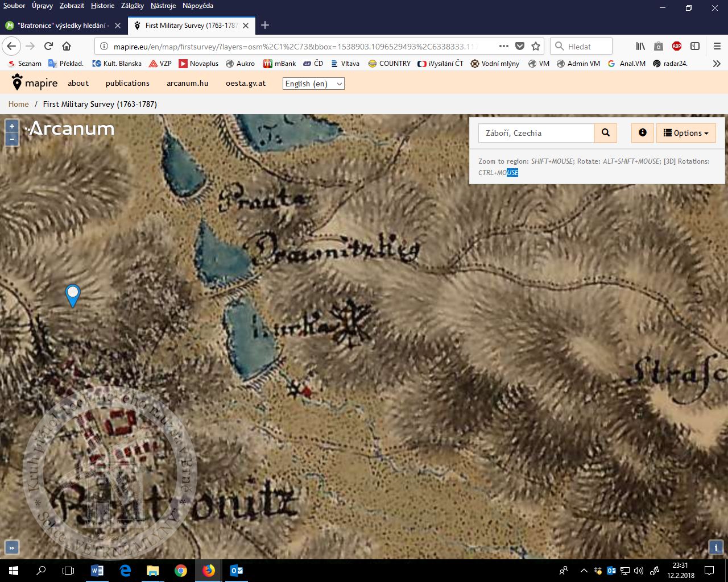Viewport: 728px width, 582px height.
Task: Go to Home breadcrumb
Action: tap(18, 104)
